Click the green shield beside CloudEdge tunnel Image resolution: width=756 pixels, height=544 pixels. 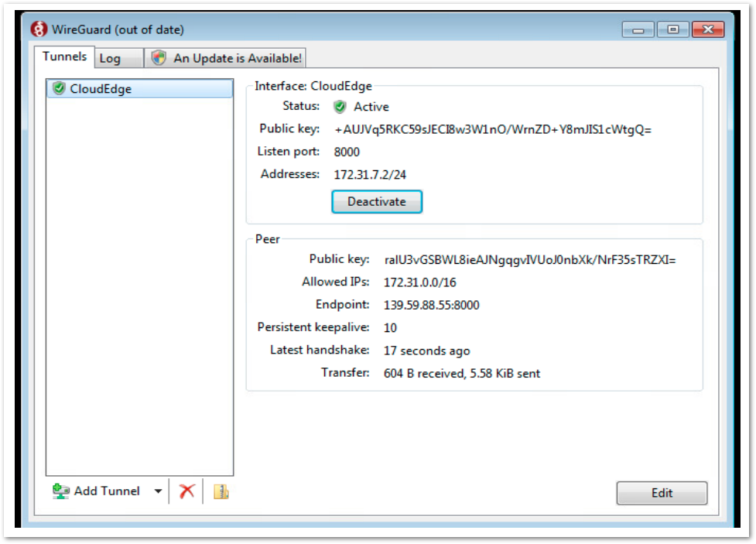[59, 89]
